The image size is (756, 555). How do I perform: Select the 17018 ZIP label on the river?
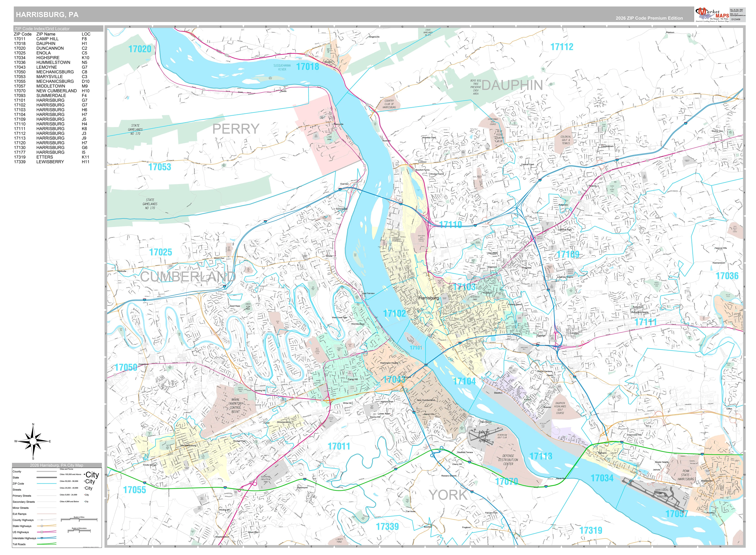307,67
